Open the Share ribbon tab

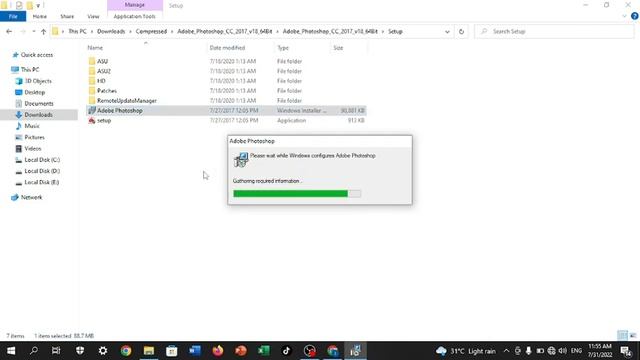(x=67, y=16)
